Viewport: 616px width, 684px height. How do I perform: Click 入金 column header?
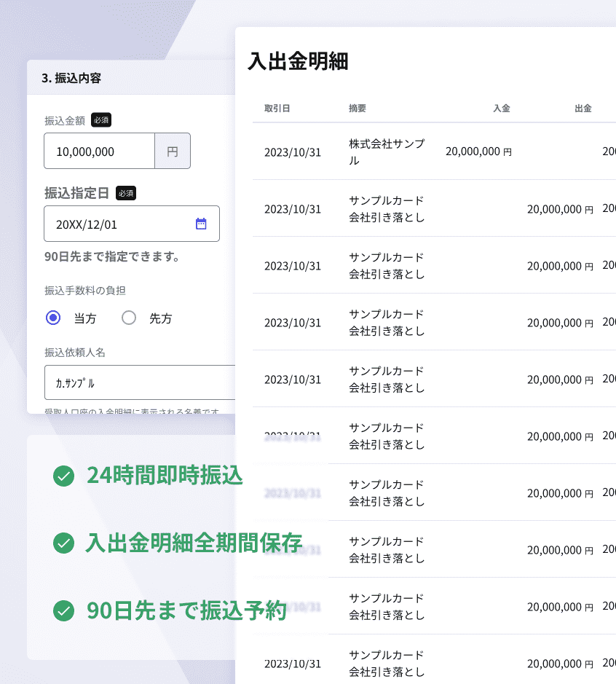pos(502,109)
